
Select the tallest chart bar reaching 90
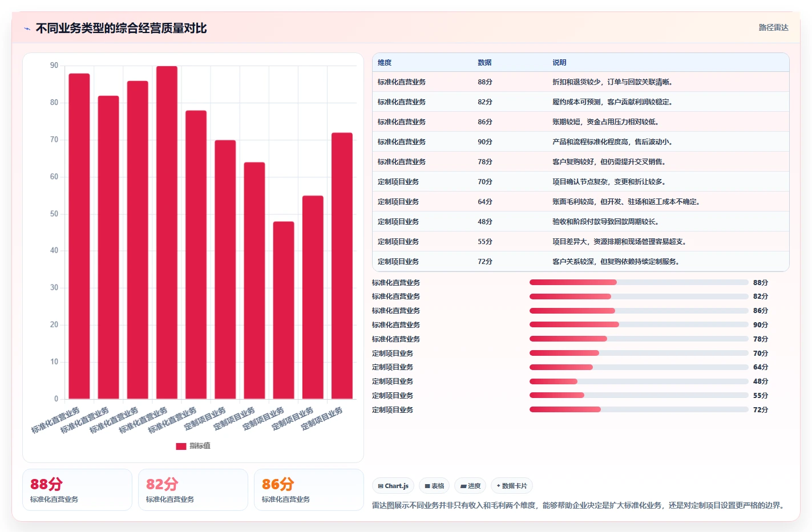click(167, 232)
